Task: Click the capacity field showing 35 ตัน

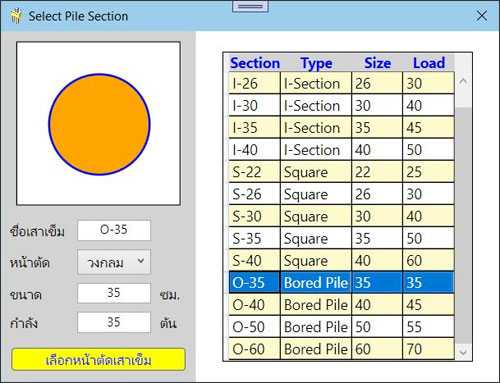Action: [x=114, y=322]
